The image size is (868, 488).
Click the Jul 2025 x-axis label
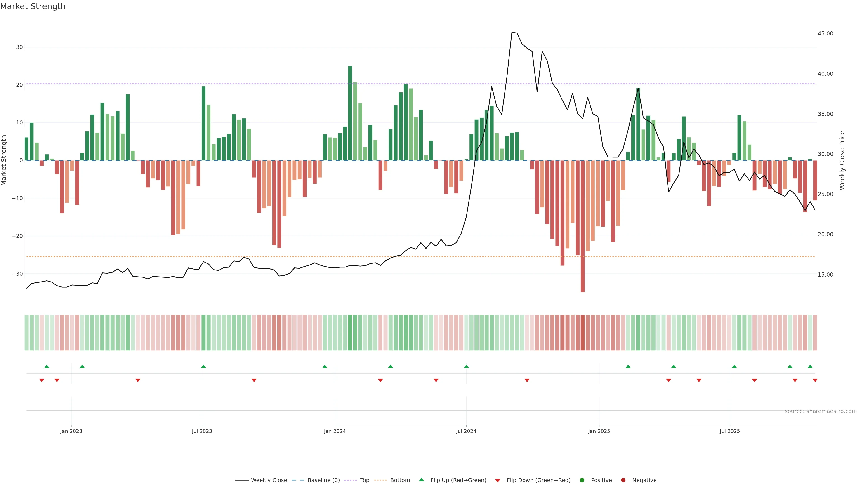click(x=729, y=431)
